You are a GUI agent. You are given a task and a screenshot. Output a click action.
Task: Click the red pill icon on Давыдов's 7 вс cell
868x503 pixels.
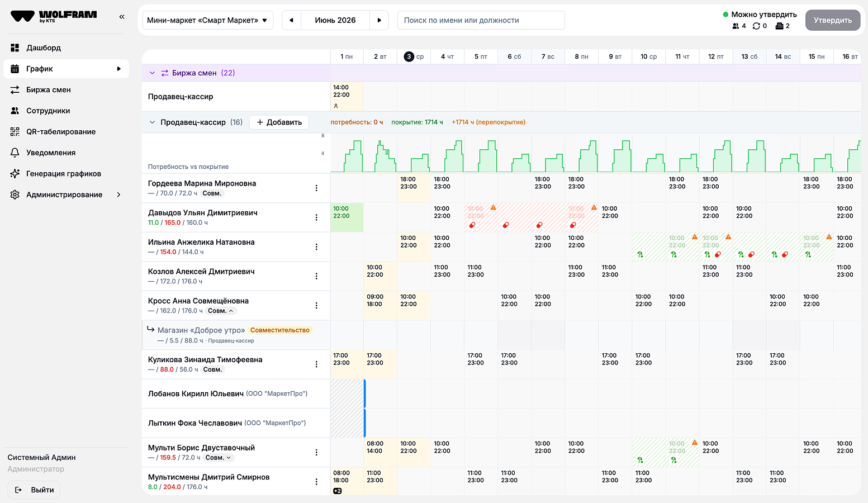pos(539,225)
